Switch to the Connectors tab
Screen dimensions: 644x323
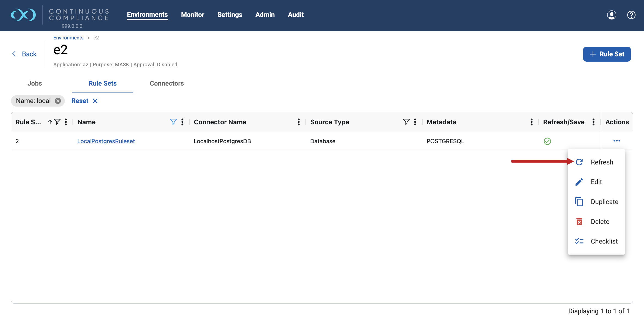tap(167, 83)
